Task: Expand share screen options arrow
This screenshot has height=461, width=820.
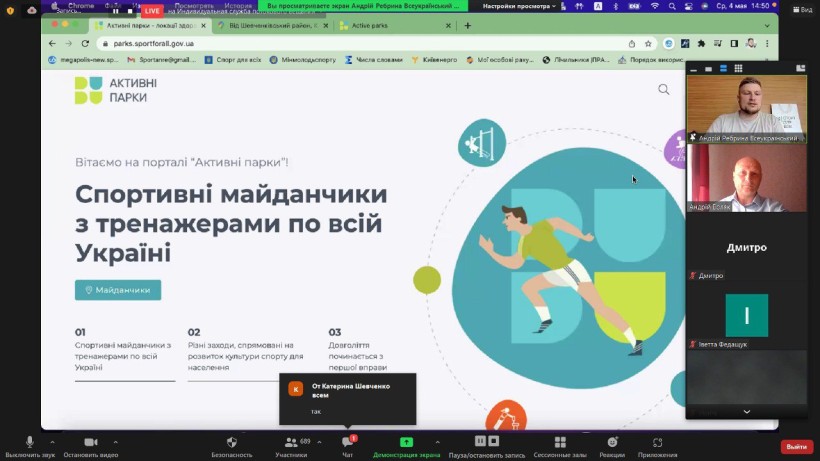Action: coord(437,442)
